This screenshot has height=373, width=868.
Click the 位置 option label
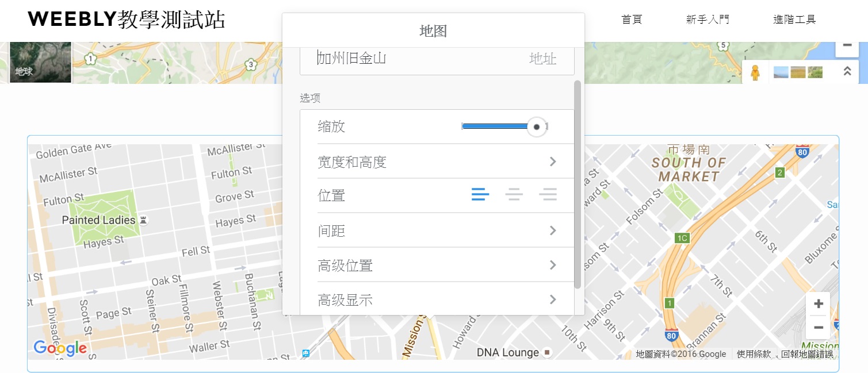[x=331, y=195]
